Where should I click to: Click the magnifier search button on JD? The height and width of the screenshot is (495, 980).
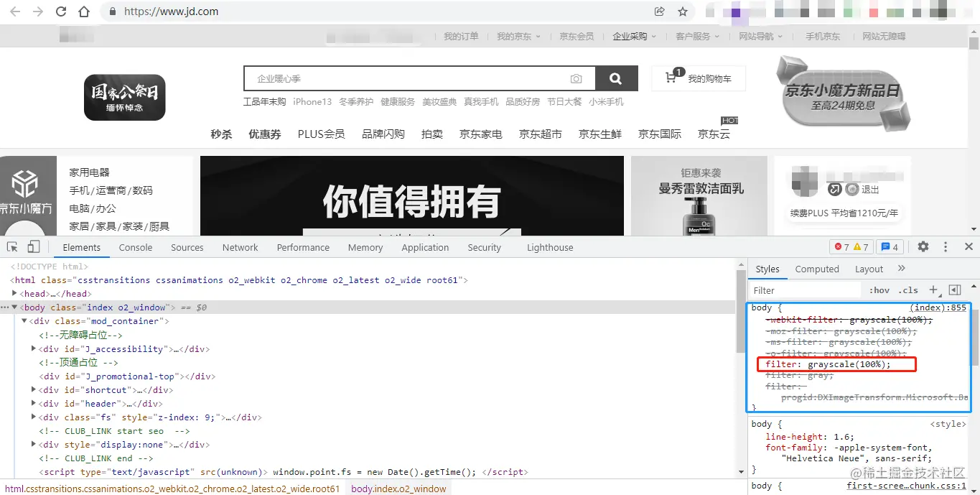616,78
